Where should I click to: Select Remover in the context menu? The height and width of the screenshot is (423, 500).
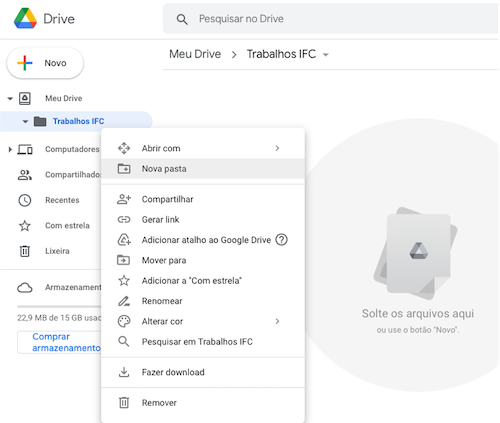tap(203, 403)
